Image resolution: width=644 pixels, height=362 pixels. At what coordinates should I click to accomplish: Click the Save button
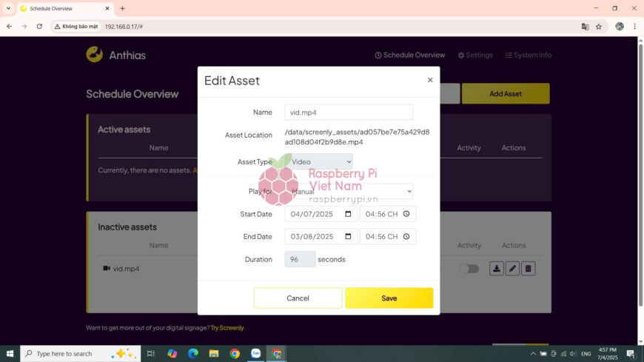point(389,298)
